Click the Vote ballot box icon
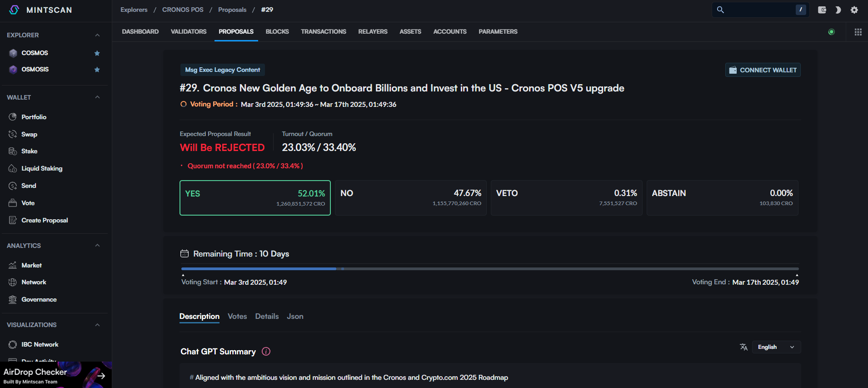 13,203
